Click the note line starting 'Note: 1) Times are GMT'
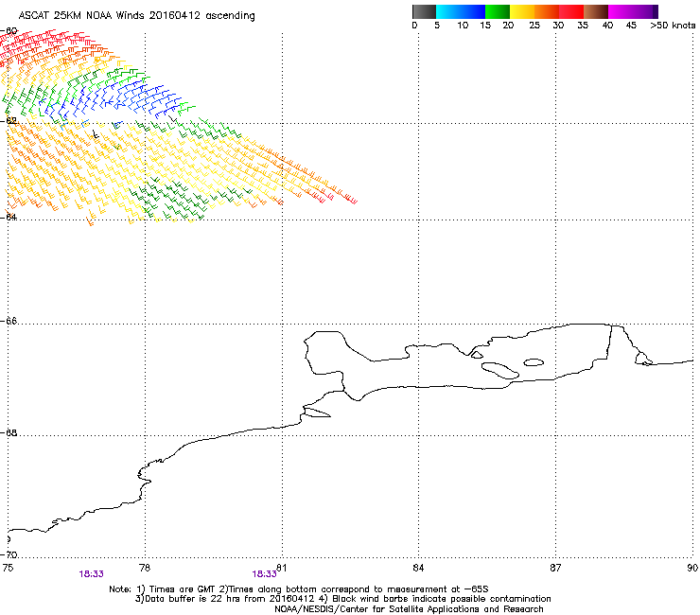This screenshot has width=700, height=615. click(299, 589)
